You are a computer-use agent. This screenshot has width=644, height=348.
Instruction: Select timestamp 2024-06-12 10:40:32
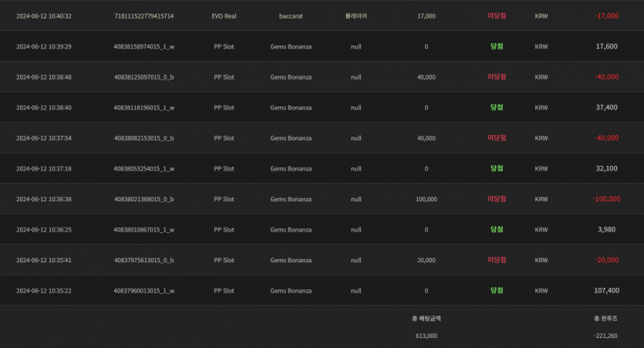[x=43, y=16]
